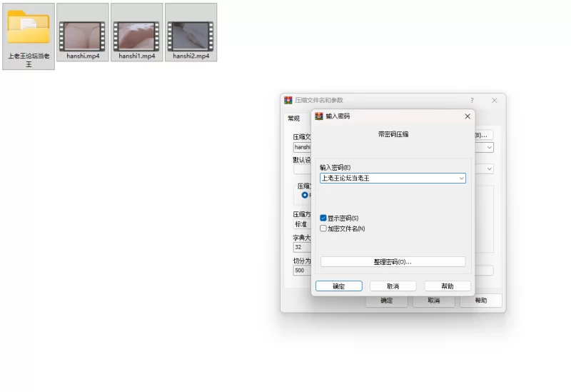The width and height of the screenshot is (571, 392).
Task: Click 帮助 in the background 压缩文件名和参数 window
Action: point(480,301)
